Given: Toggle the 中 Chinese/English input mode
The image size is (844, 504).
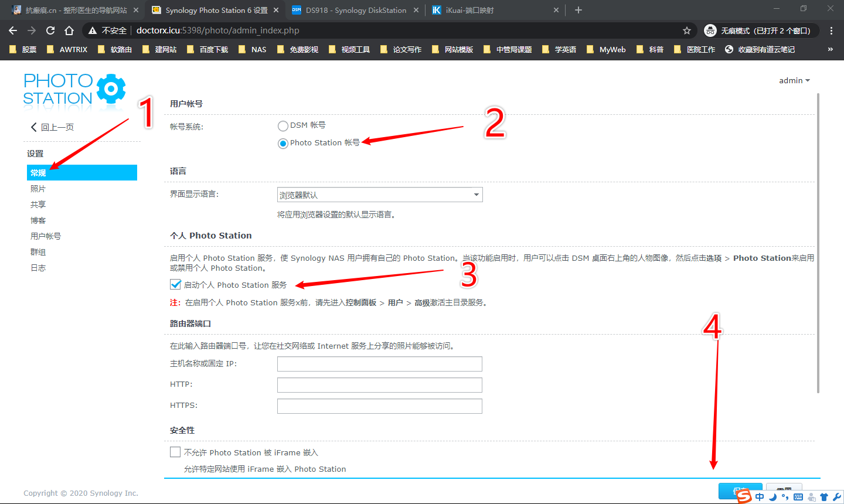Looking at the screenshot, I should (760, 497).
